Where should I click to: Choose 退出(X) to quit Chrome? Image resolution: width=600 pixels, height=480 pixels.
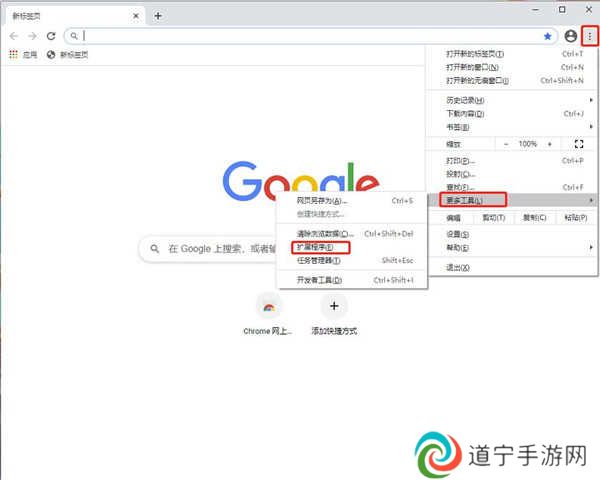(x=513, y=268)
